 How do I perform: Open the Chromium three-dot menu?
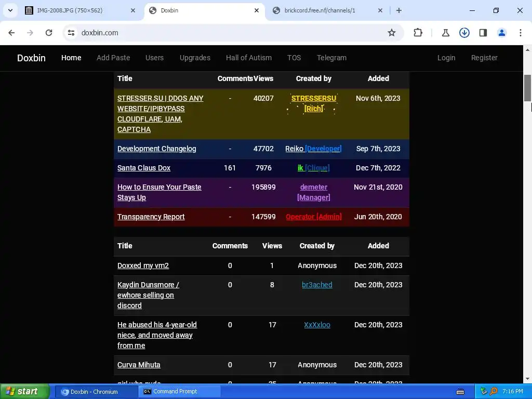point(521,33)
